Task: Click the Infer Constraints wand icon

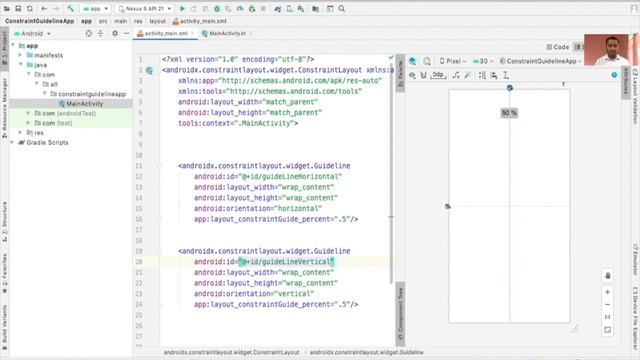Action: (468, 76)
